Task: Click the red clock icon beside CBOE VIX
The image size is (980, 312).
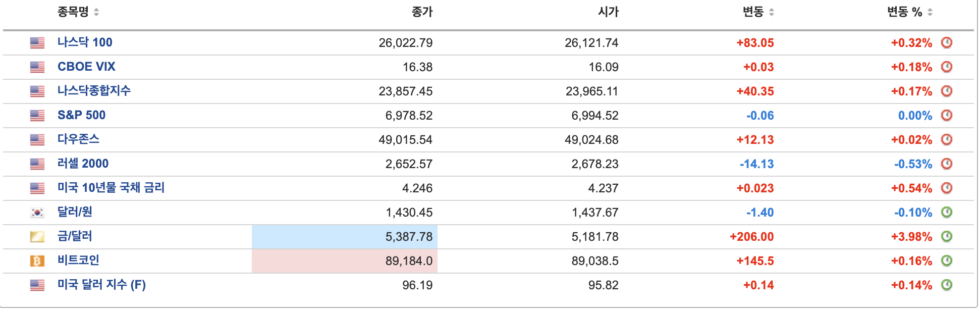Action: pyautogui.click(x=947, y=67)
